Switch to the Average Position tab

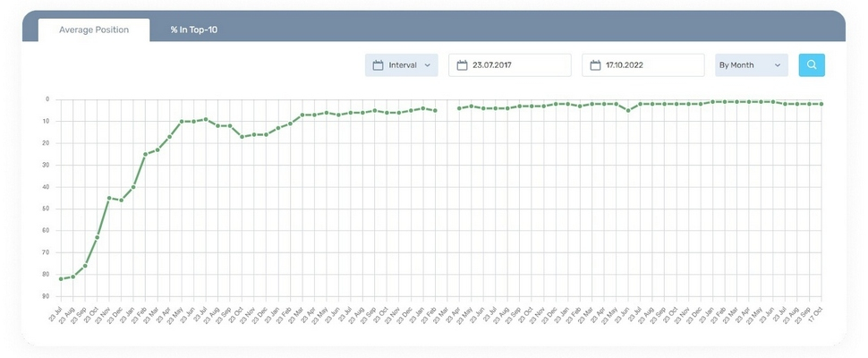[x=94, y=30]
